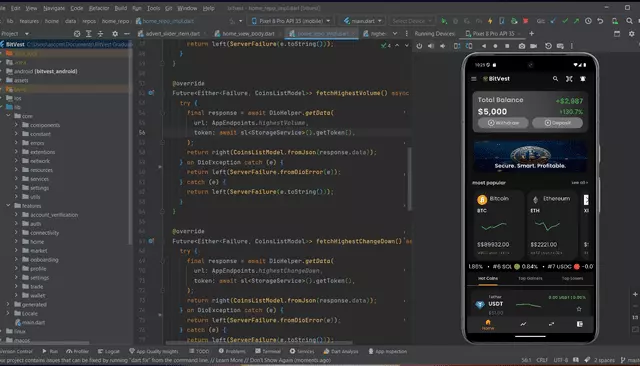Viewport: 640px width, 366px height.
Task: Run the app with the green Run icon
Action: [x=444, y=21]
